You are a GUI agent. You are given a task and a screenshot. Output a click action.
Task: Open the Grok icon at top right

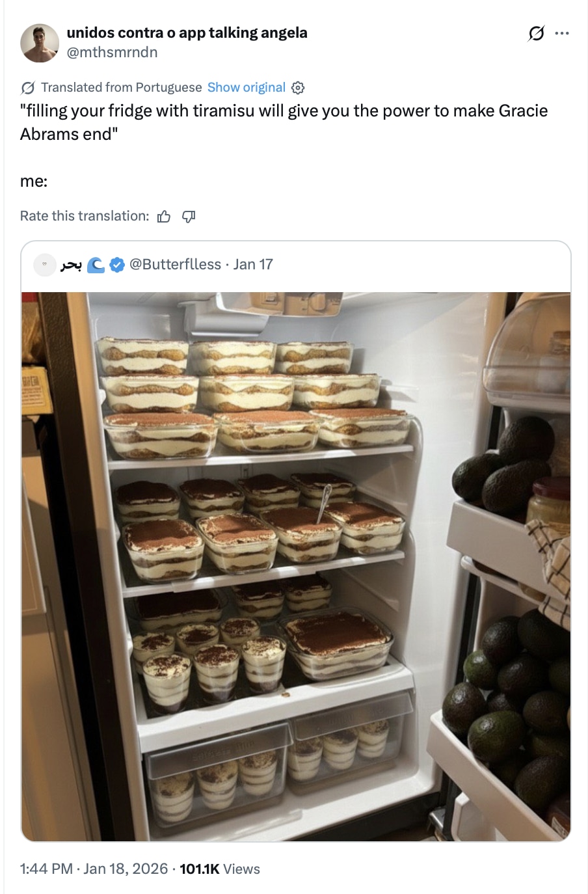point(536,33)
